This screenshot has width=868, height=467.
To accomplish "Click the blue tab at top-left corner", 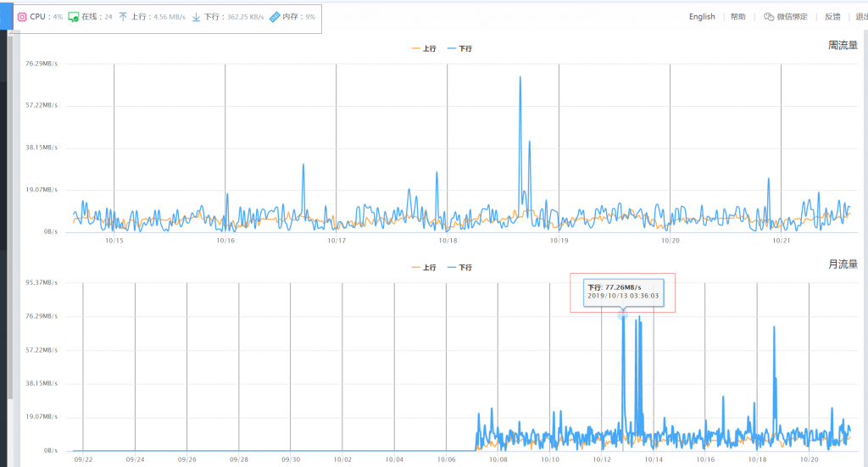I will tap(4, 15).
